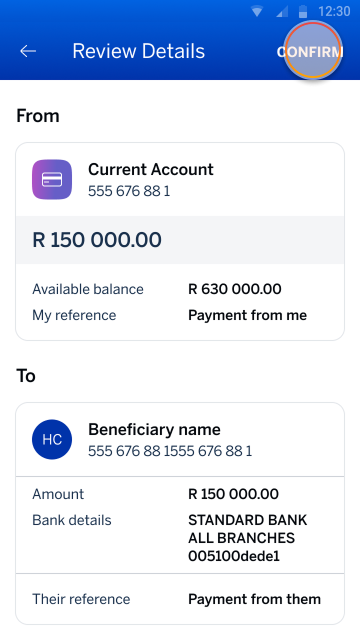Tap the CONFIRM button

tap(310, 52)
